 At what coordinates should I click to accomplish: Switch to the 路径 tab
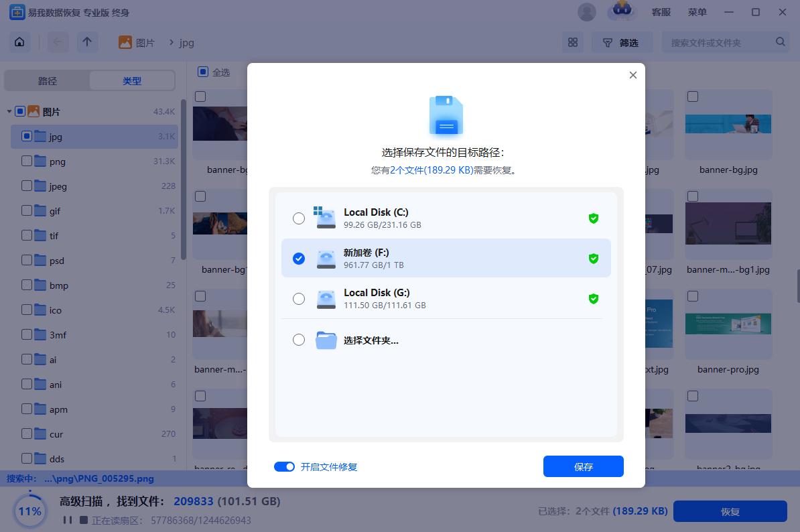coord(48,81)
